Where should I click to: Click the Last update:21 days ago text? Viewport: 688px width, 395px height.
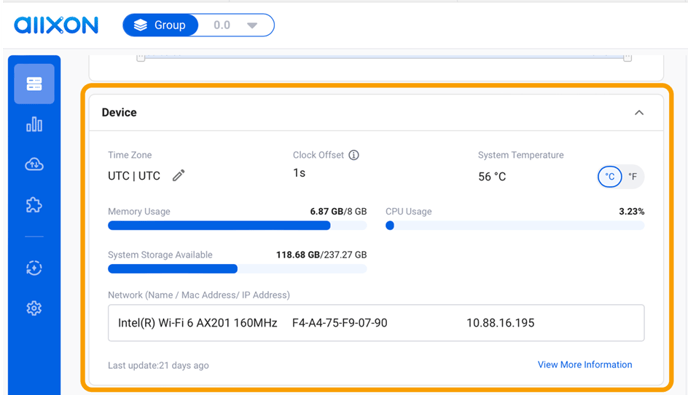pos(158,366)
